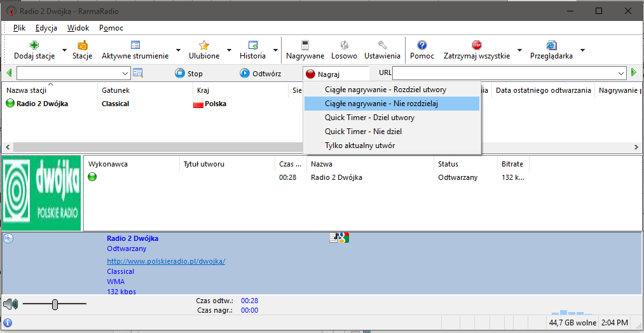
Task: Expand the Przeglądarka dropdown arrow
Action: 582,50
